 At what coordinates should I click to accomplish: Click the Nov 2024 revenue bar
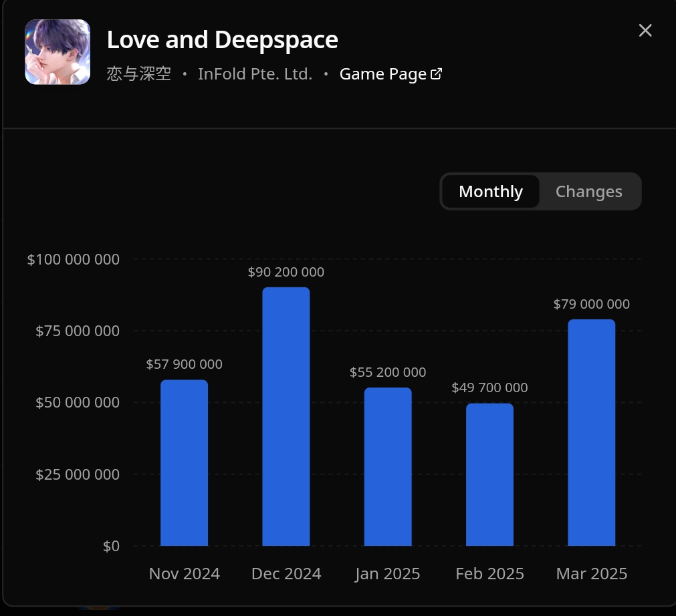[184, 462]
